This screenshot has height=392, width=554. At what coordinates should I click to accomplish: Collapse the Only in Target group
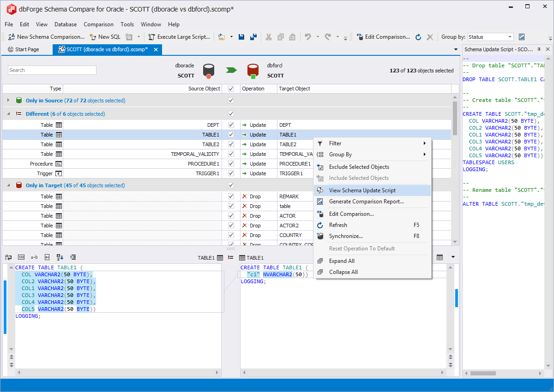(x=8, y=185)
